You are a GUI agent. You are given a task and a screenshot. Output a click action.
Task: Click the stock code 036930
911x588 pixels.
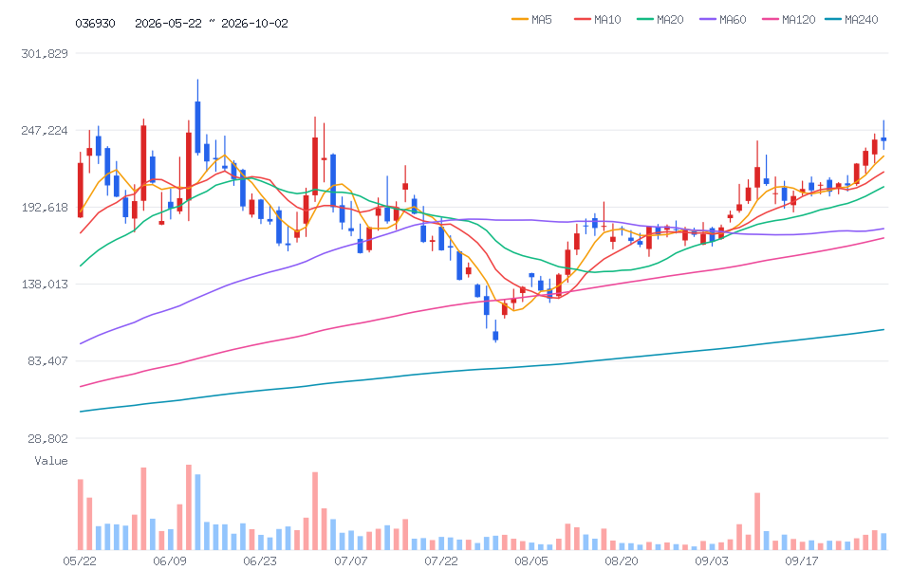95,23
